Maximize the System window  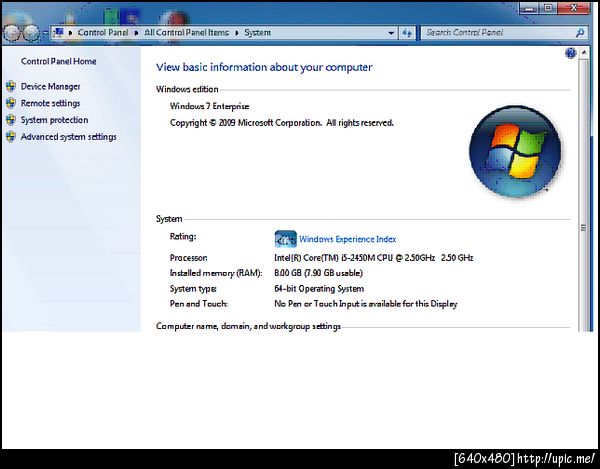click(x=548, y=8)
